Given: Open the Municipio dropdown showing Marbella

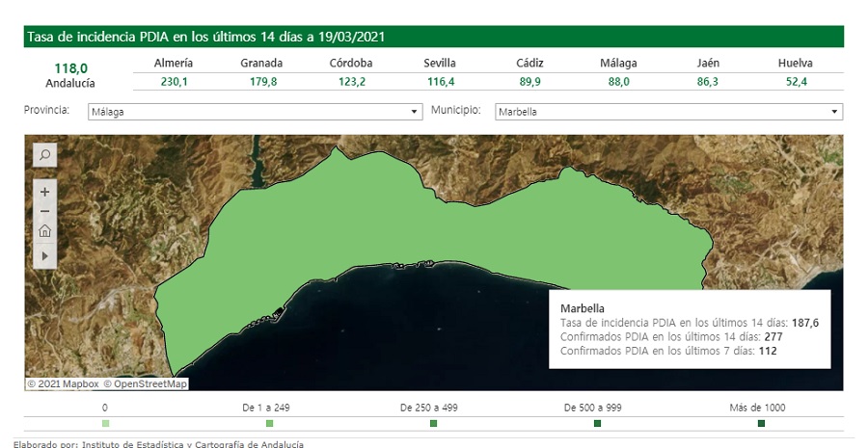Looking at the screenshot, I should 668,112.
